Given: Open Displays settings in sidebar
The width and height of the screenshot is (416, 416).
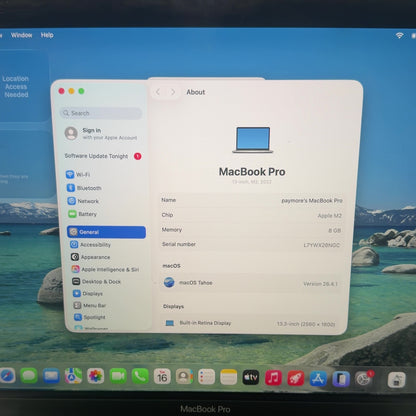Looking at the screenshot, I should tap(88, 294).
